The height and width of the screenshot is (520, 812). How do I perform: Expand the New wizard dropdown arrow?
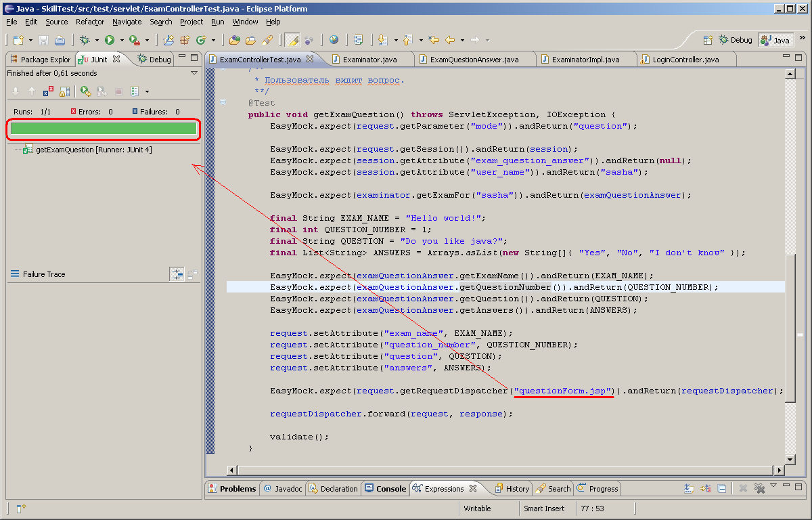(29, 39)
